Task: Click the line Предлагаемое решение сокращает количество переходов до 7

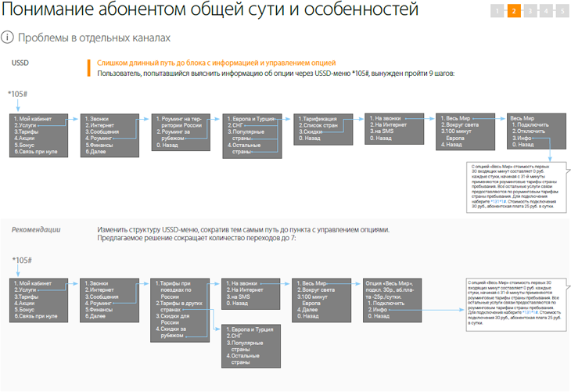Action: 196,238
